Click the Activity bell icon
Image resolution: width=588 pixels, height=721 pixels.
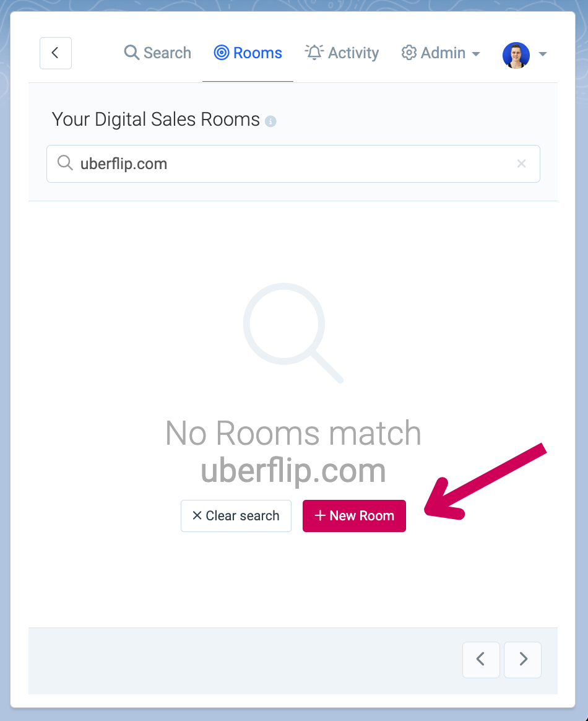pos(314,53)
